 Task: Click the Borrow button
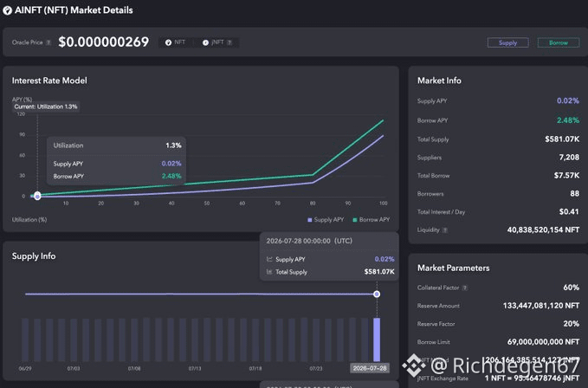pos(559,42)
